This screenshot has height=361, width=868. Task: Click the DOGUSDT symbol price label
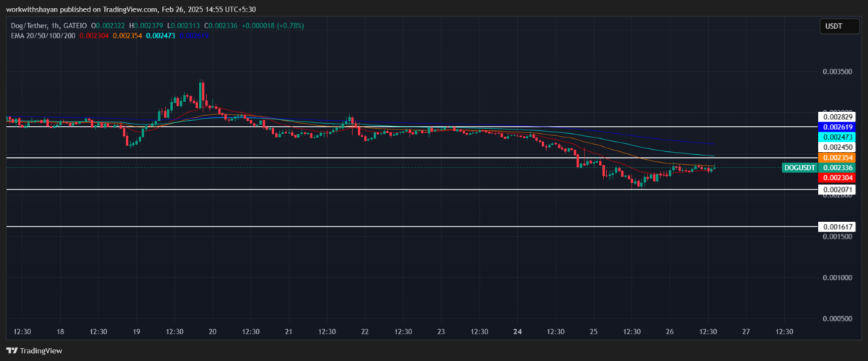point(799,168)
